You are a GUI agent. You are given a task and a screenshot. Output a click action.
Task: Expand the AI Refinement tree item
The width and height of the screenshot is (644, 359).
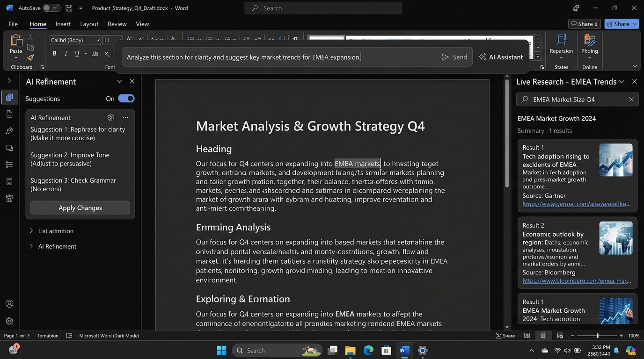(x=31, y=246)
